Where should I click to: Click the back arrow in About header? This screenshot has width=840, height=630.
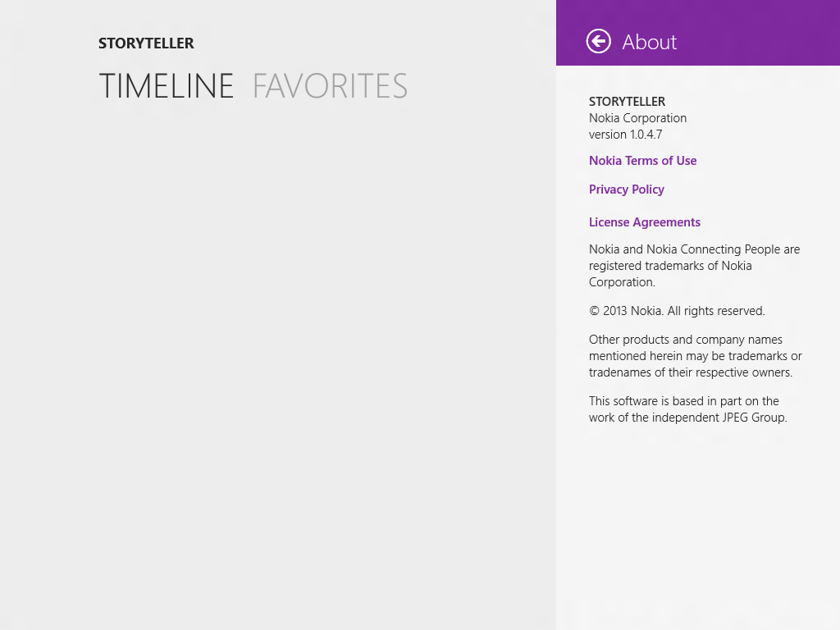[599, 41]
